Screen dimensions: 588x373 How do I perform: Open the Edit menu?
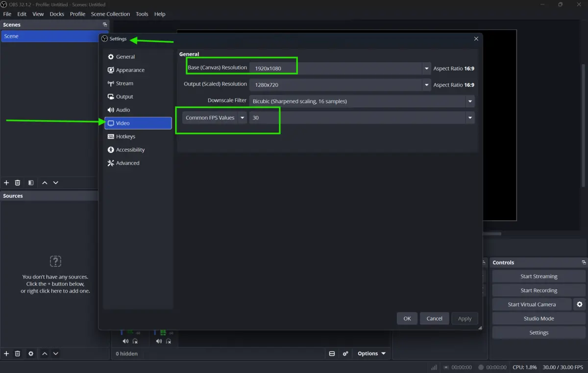coord(22,14)
